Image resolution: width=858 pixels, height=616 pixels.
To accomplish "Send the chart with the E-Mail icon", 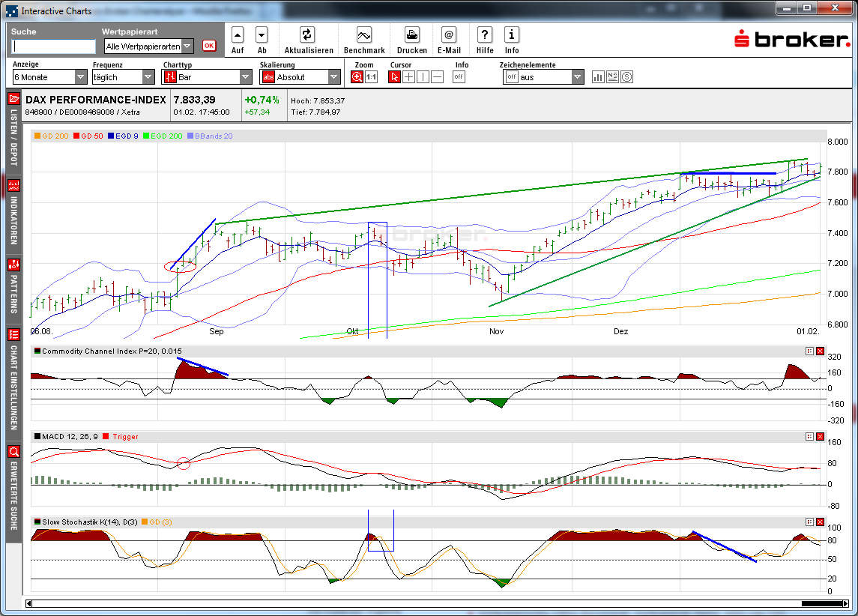I will click(x=448, y=35).
